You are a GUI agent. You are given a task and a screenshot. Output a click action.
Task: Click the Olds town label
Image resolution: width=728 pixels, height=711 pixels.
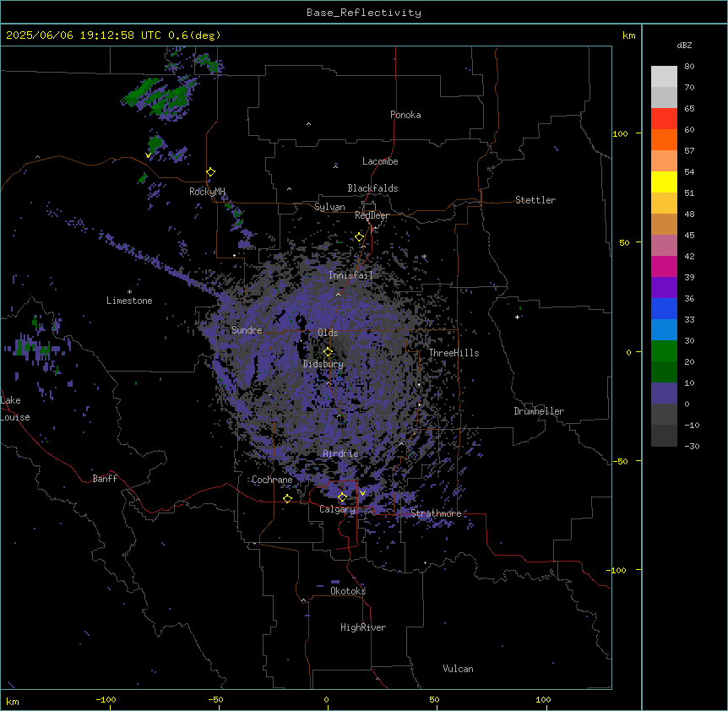click(328, 333)
